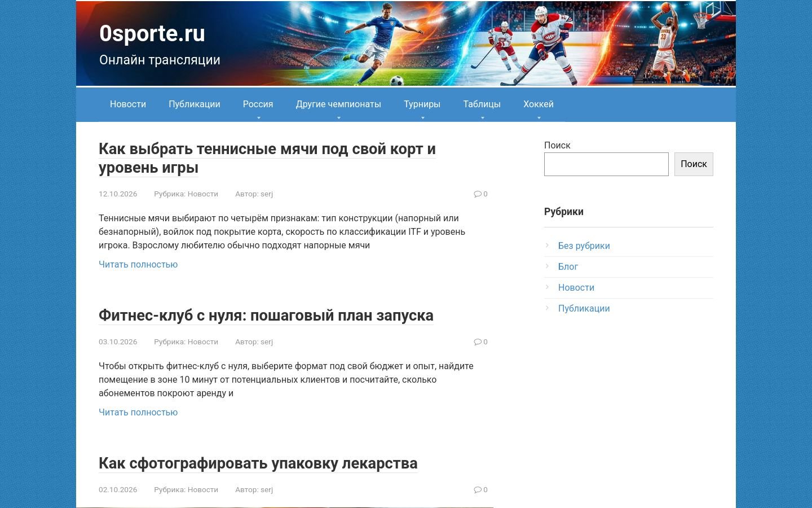Expand the Турниры dropdown menu
Screen dimensions: 812x508
(422, 104)
